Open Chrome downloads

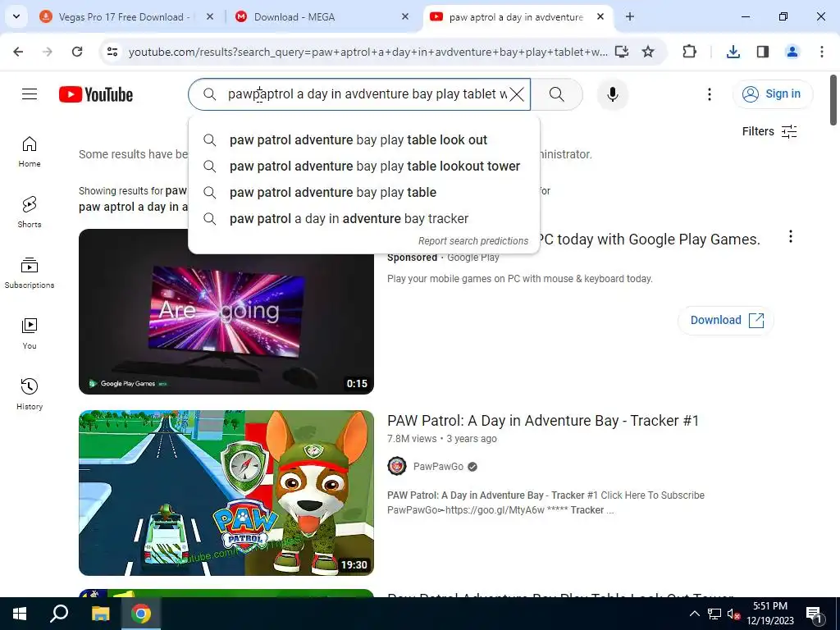tap(733, 52)
